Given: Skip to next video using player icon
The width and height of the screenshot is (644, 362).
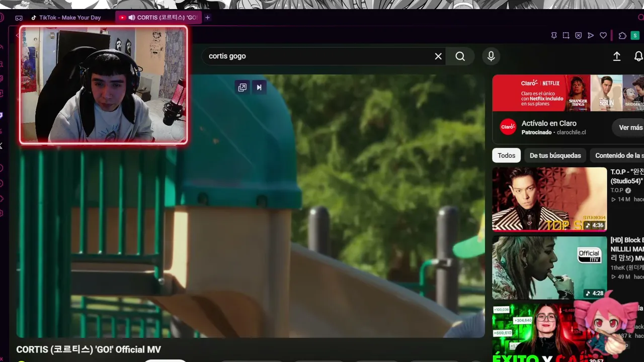Looking at the screenshot, I should point(259,87).
